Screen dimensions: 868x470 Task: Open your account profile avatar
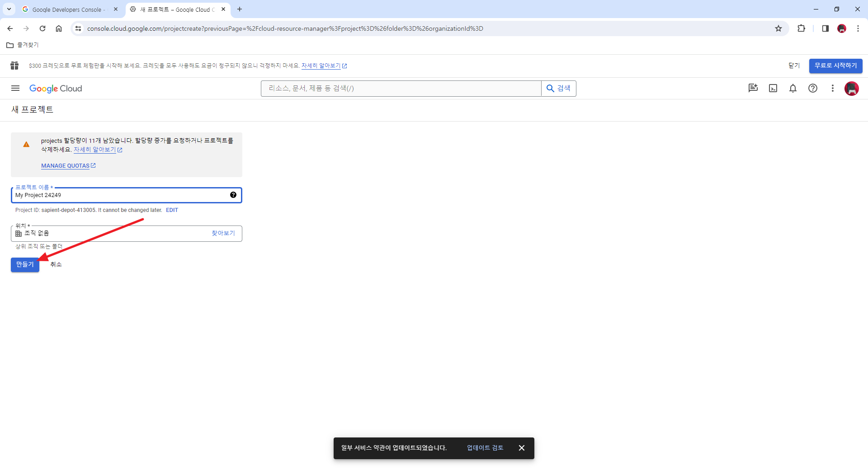point(852,89)
